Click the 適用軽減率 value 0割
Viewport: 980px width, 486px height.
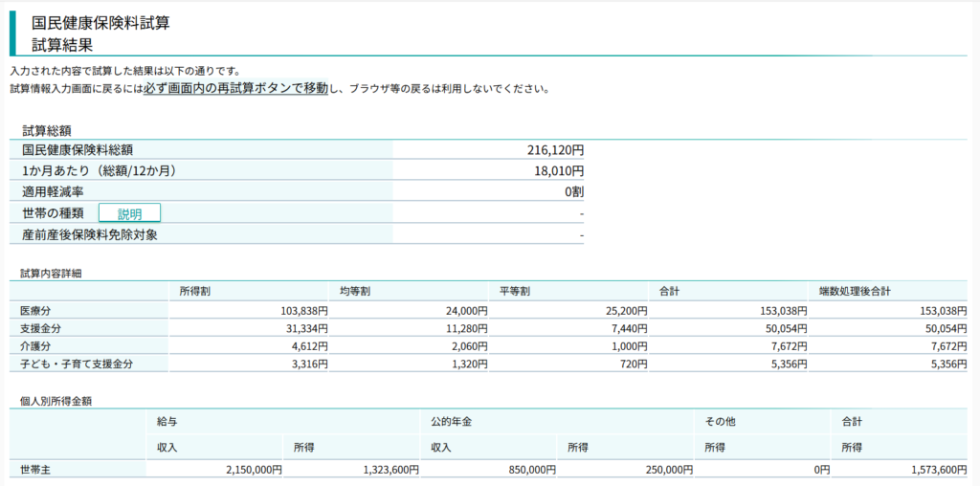tap(574, 192)
